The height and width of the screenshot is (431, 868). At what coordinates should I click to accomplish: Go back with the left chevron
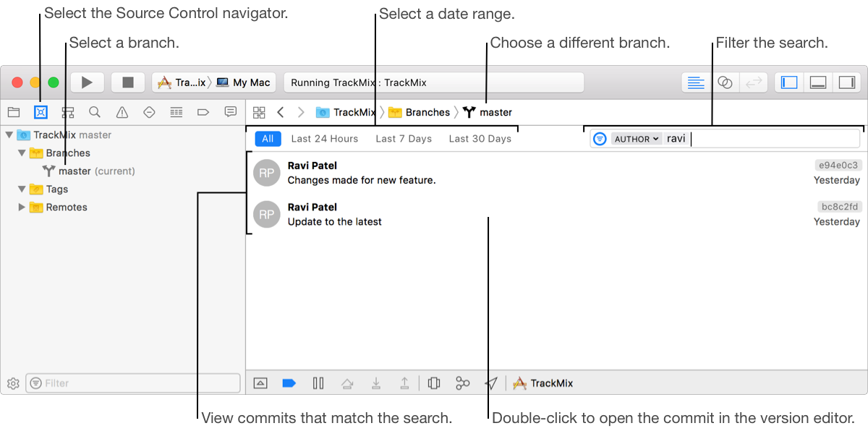coord(281,112)
